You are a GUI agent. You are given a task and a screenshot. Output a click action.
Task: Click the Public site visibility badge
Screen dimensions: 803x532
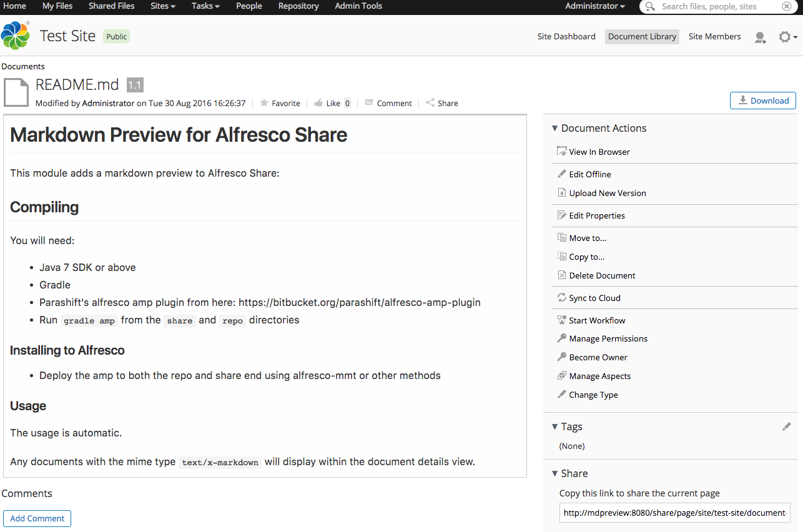(x=117, y=36)
